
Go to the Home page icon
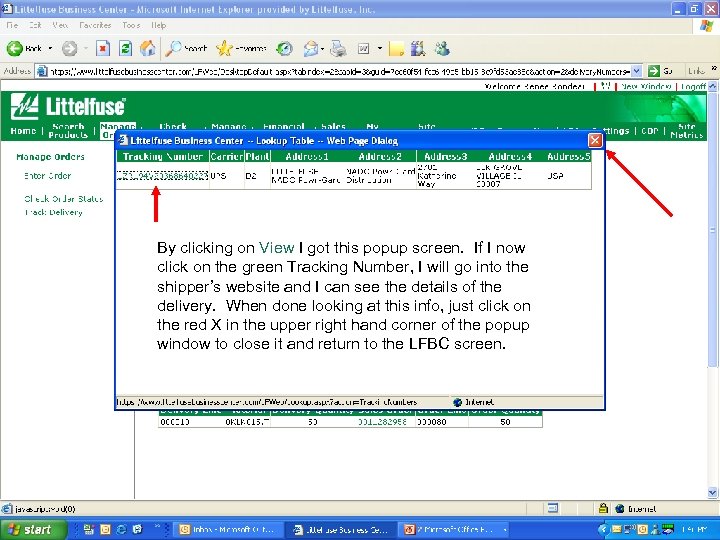click(148, 48)
